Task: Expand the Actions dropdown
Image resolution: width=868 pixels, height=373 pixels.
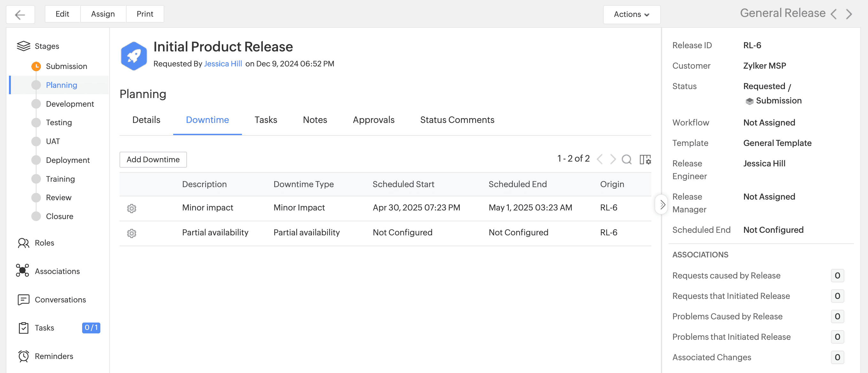Action: click(x=631, y=14)
